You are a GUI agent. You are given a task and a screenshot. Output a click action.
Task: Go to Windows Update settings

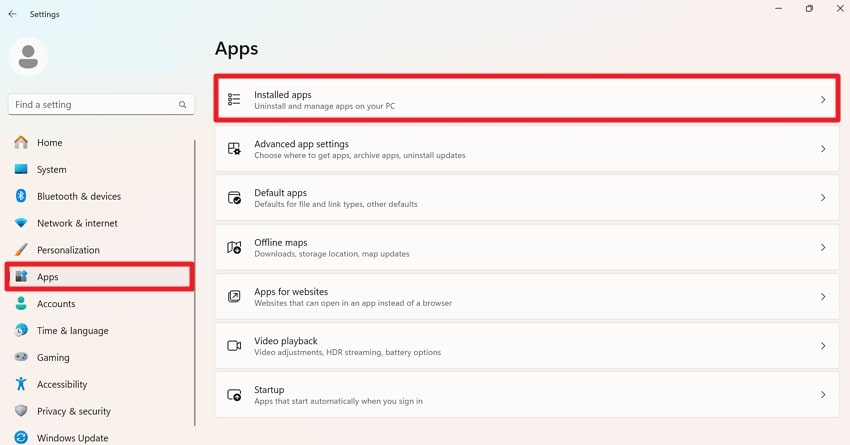(72, 438)
